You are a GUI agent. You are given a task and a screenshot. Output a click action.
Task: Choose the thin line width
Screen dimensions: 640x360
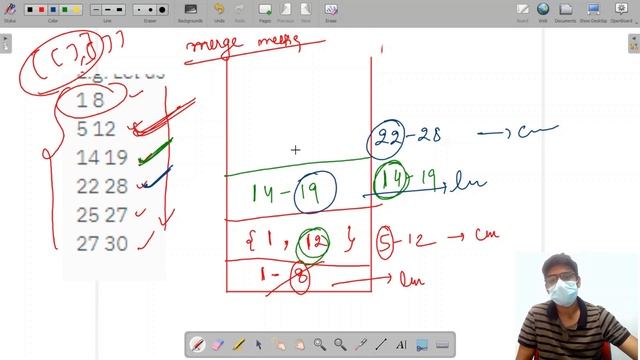tap(96, 9)
